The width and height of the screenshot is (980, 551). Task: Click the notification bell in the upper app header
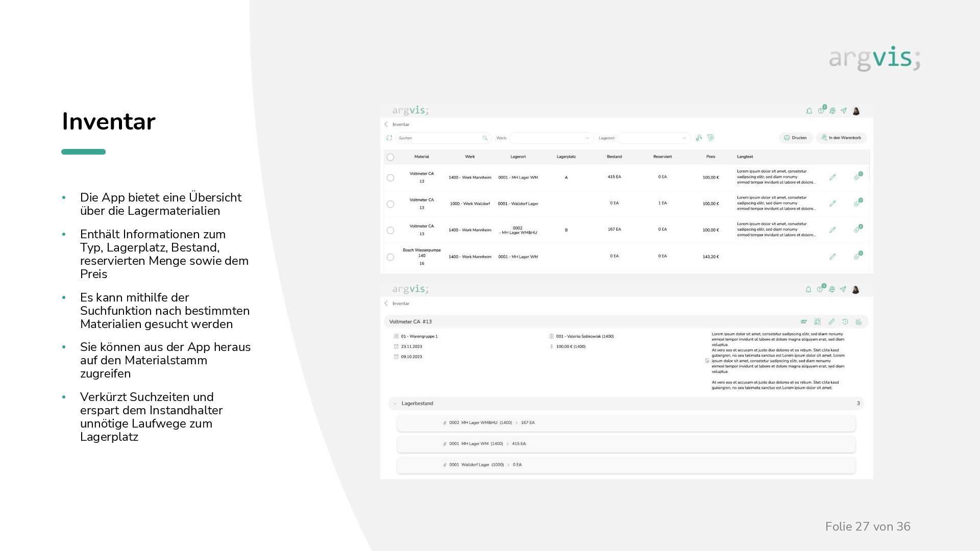pos(809,111)
